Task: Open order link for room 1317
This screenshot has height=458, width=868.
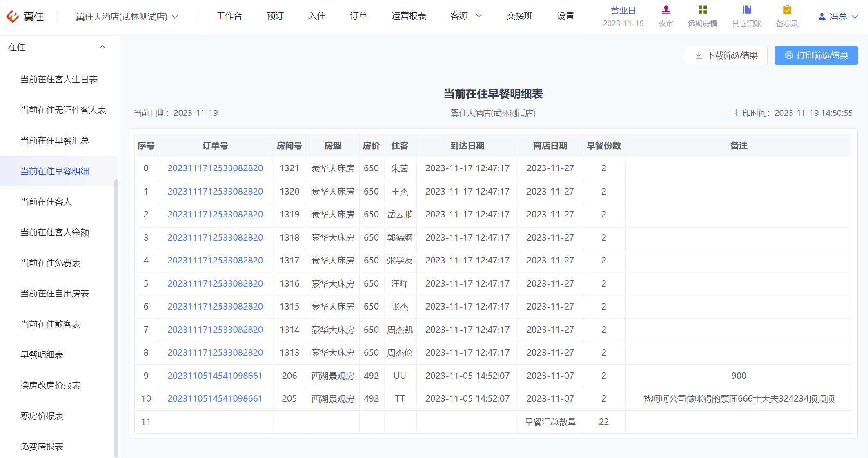Action: [x=215, y=261]
